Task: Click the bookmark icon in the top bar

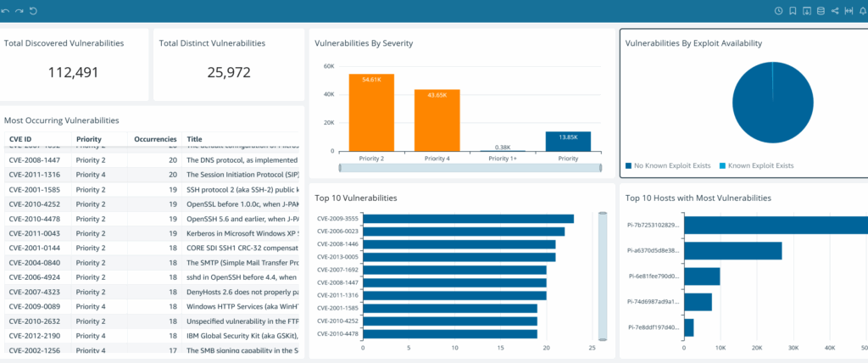Action: coord(793,11)
